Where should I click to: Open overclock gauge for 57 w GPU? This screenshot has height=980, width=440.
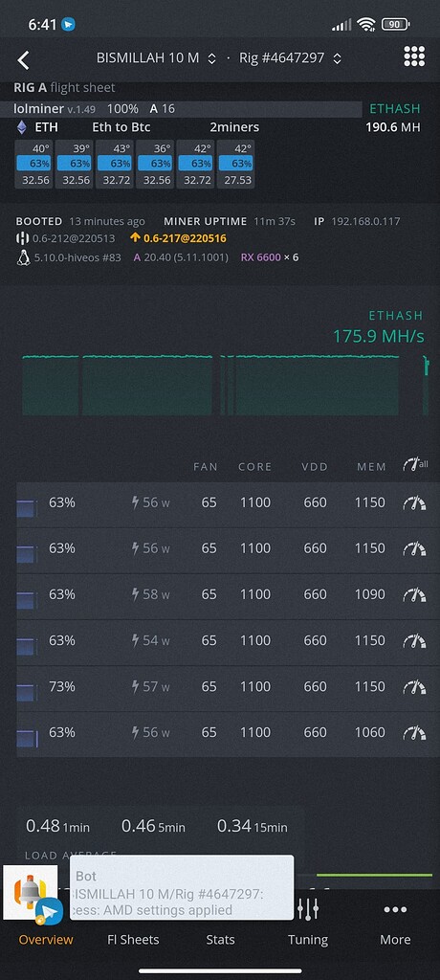pos(414,687)
